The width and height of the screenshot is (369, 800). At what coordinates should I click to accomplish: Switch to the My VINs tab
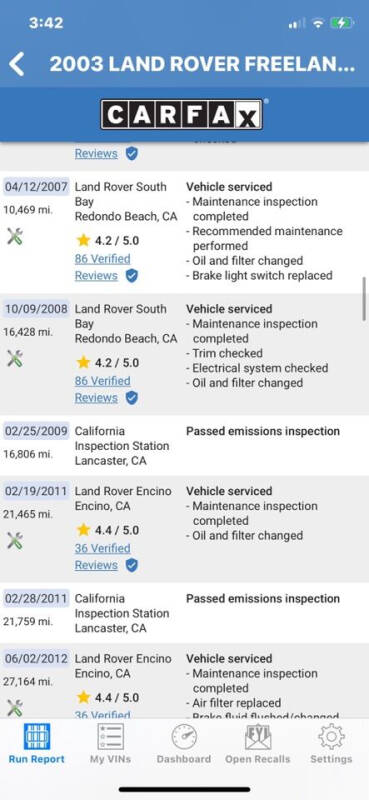pyautogui.click(x=110, y=743)
